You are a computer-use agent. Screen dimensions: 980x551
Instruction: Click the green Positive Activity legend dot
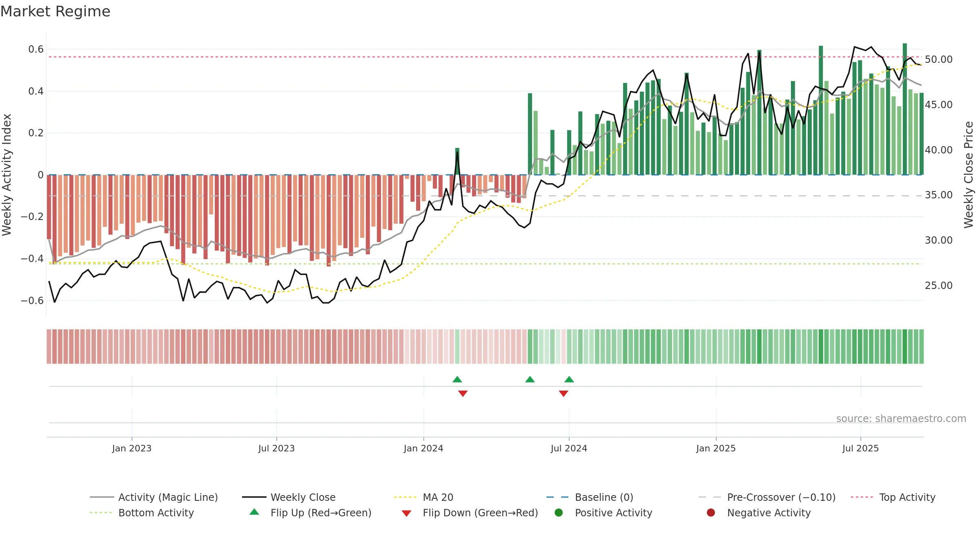(559, 513)
